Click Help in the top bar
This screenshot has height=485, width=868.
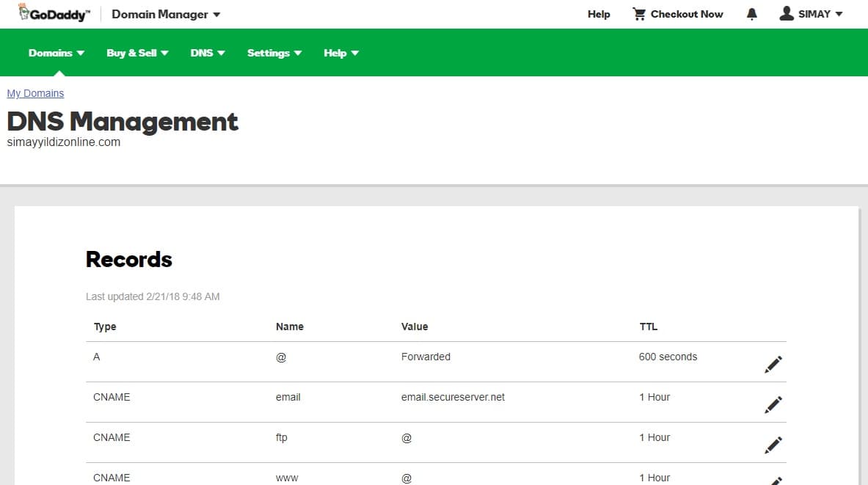[599, 13]
